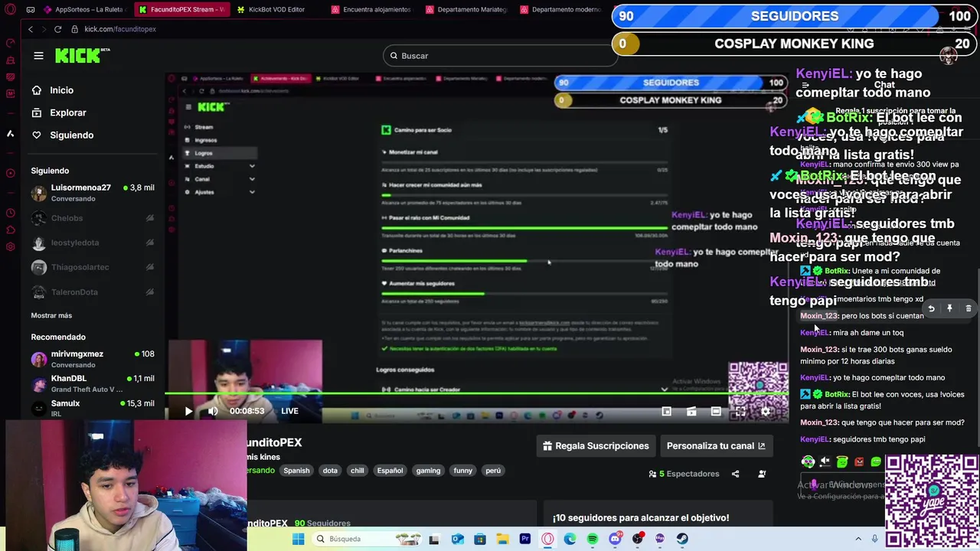Open Premiere Pro from the taskbar
980x551 pixels.
point(525,539)
